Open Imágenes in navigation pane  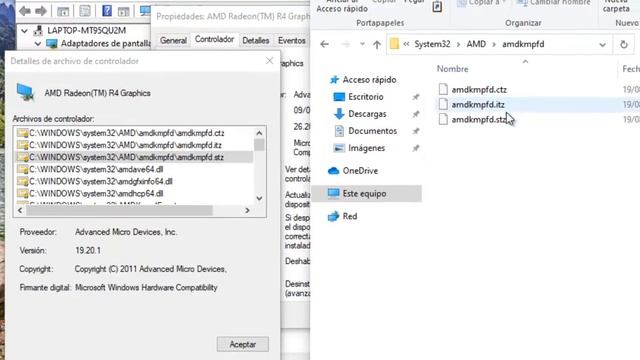(x=367, y=148)
